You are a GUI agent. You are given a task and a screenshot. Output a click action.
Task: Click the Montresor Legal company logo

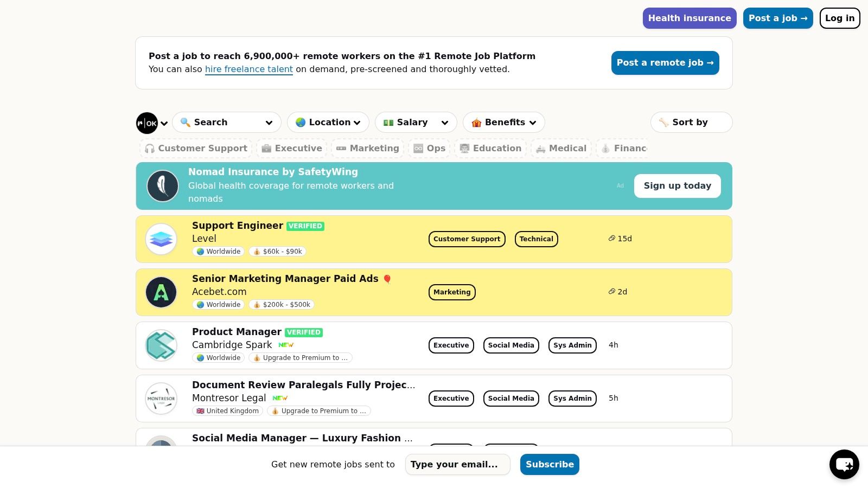coord(161,399)
